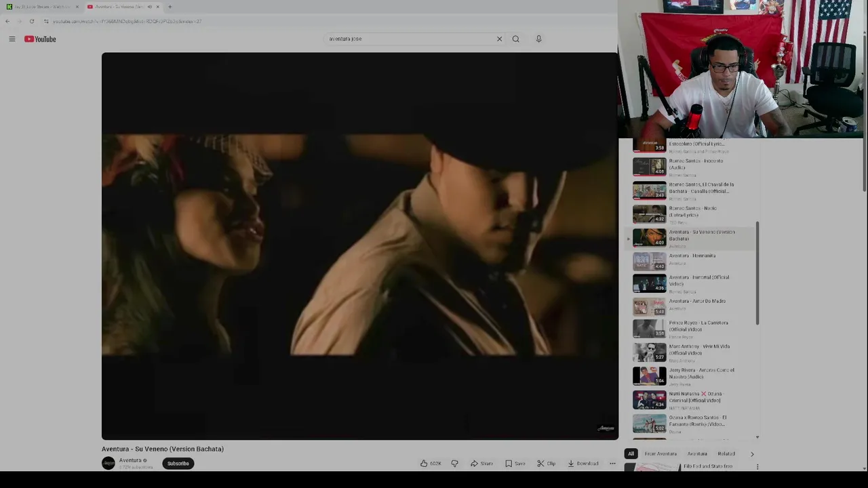Viewport: 868px width, 488px height.
Task: Select the youtube.com URL in address bar
Action: click(x=127, y=21)
